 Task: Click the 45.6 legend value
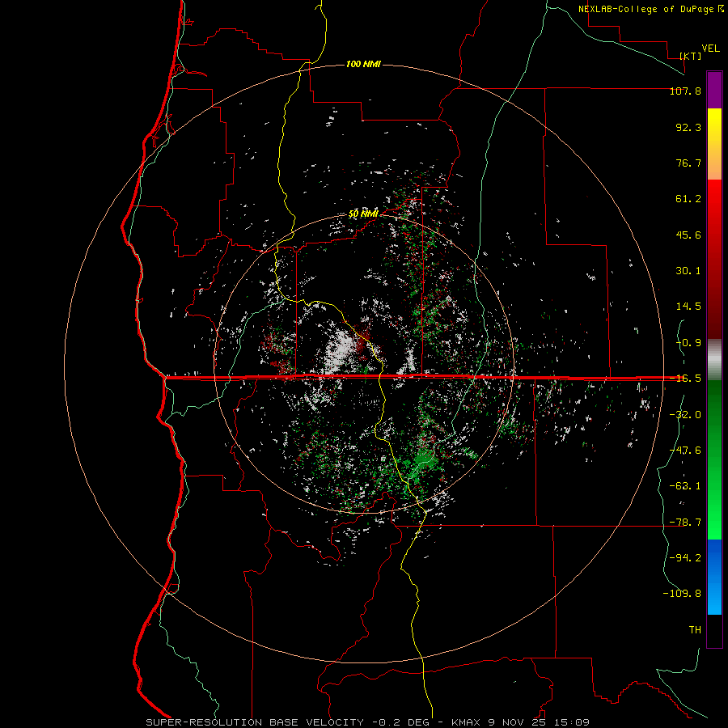(x=688, y=235)
